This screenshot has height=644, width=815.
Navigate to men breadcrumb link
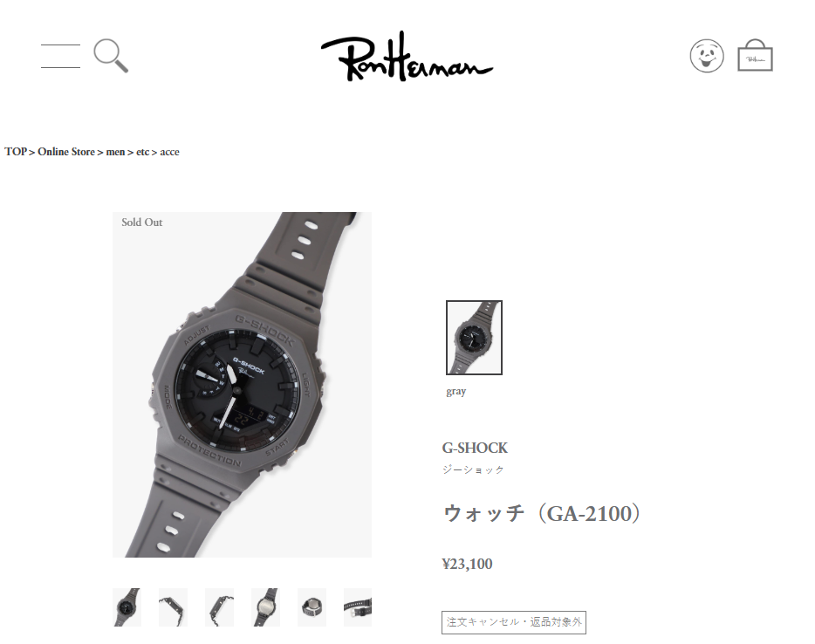coord(115,152)
